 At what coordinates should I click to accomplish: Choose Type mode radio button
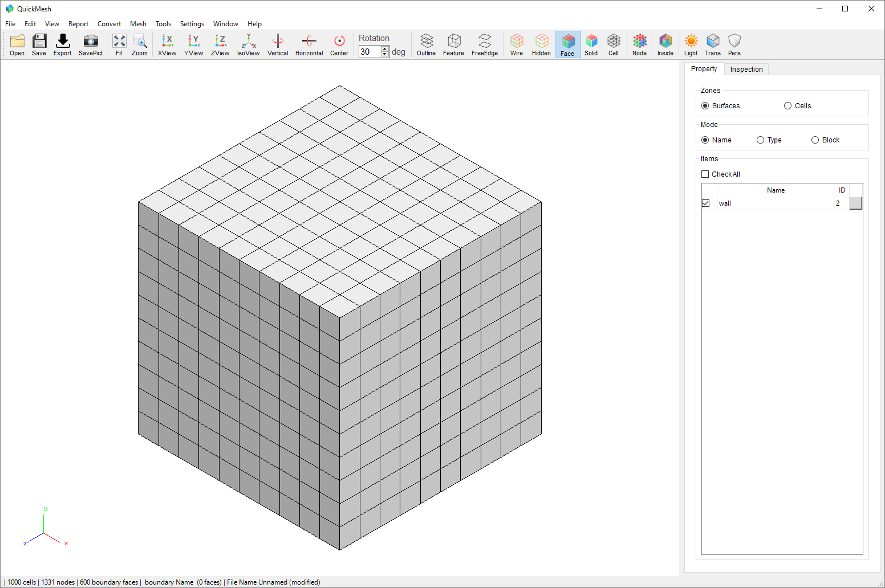(x=761, y=140)
